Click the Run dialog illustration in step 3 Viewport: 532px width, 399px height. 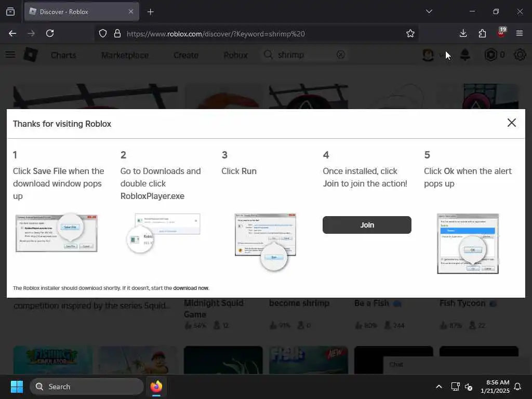coord(265,242)
